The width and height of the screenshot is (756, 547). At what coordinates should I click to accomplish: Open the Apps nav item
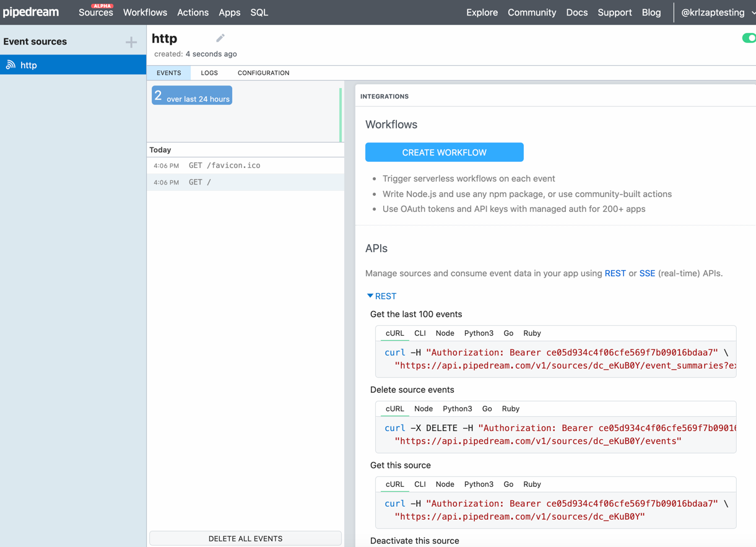click(x=229, y=12)
